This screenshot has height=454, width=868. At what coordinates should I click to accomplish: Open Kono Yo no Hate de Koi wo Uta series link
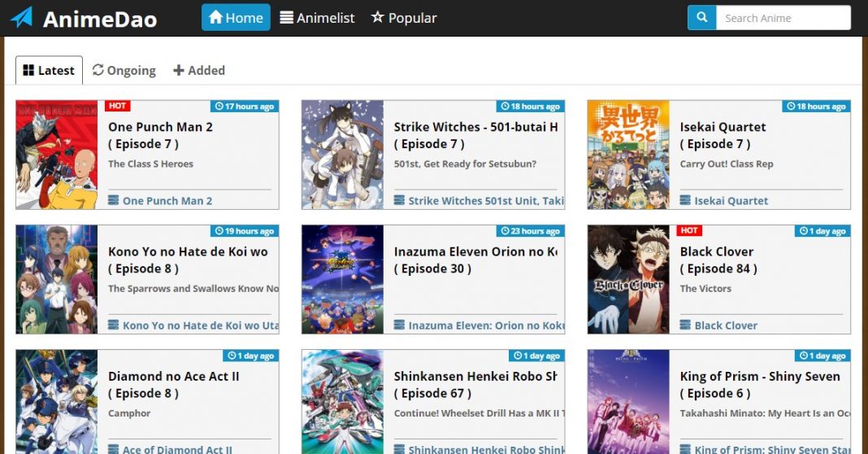click(x=201, y=325)
